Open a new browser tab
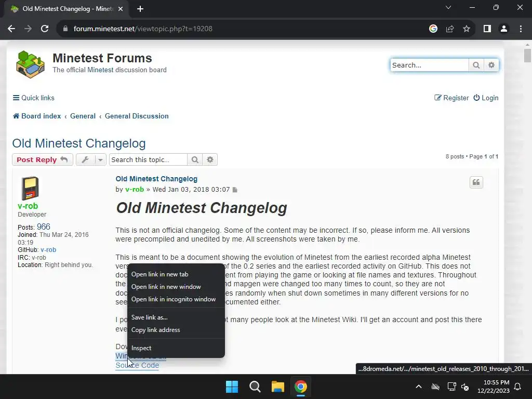 pyautogui.click(x=140, y=9)
